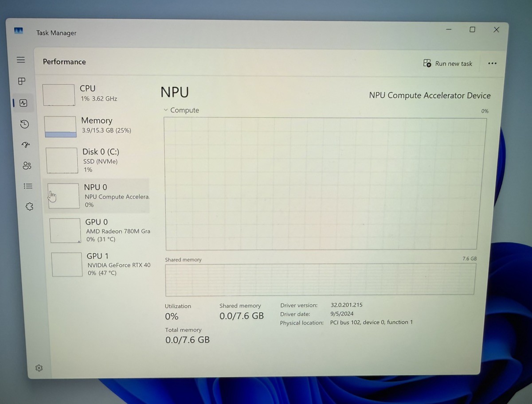Open the hamburger navigation menu
Image resolution: width=532 pixels, height=404 pixels.
(21, 60)
